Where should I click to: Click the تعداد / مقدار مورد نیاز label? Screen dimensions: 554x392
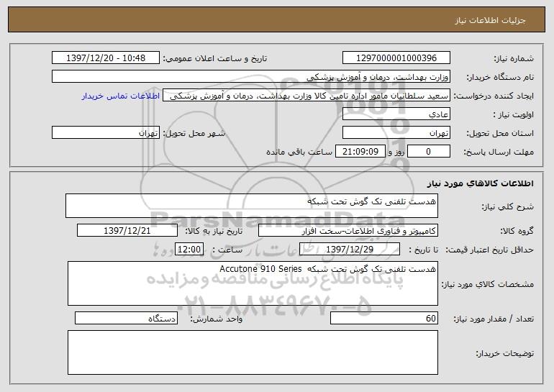[x=494, y=319]
